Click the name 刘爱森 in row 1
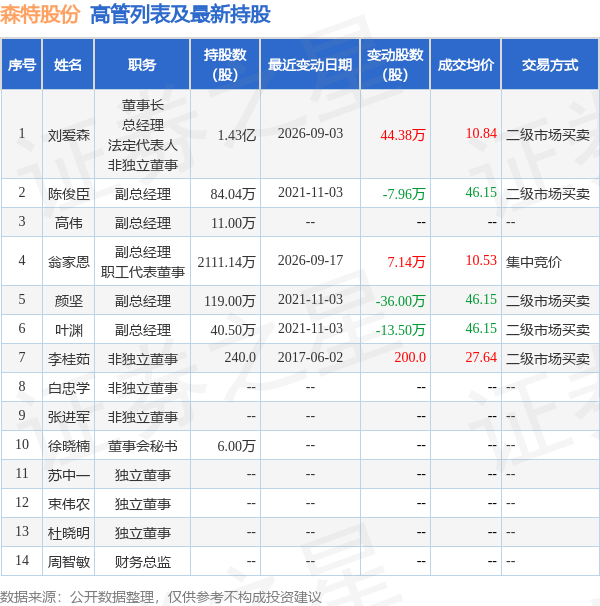The width and height of the screenshot is (600, 606). tap(69, 135)
